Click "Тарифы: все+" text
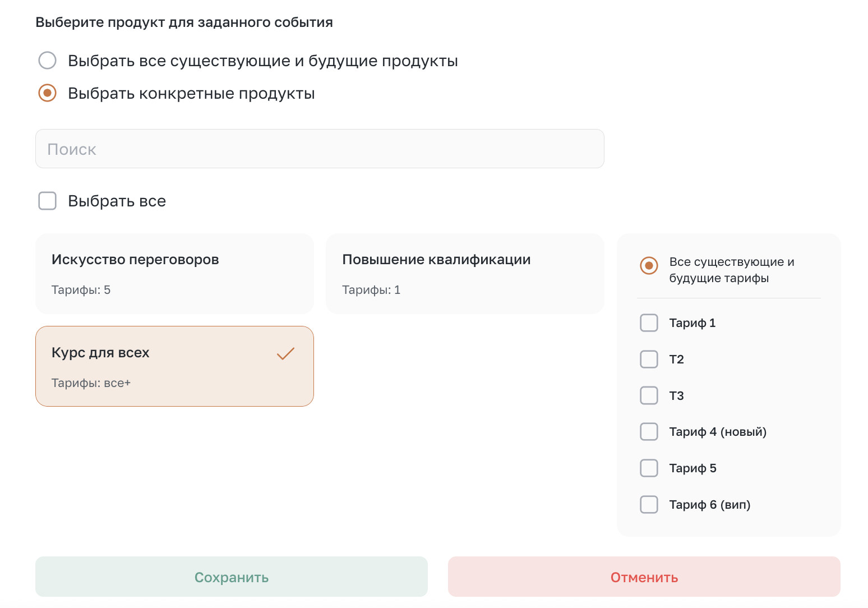This screenshot has width=868, height=608. [91, 383]
